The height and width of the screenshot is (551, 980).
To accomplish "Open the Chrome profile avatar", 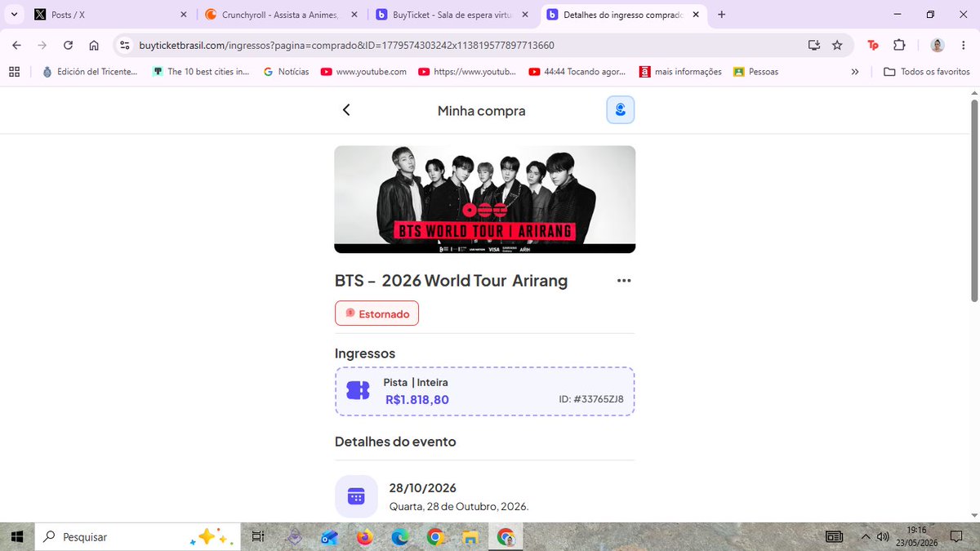I will [938, 45].
